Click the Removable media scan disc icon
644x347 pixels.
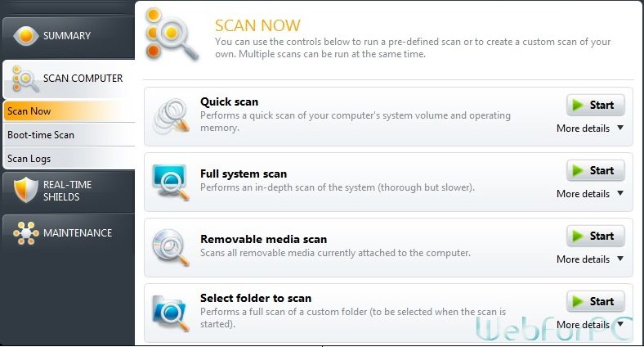tap(171, 247)
